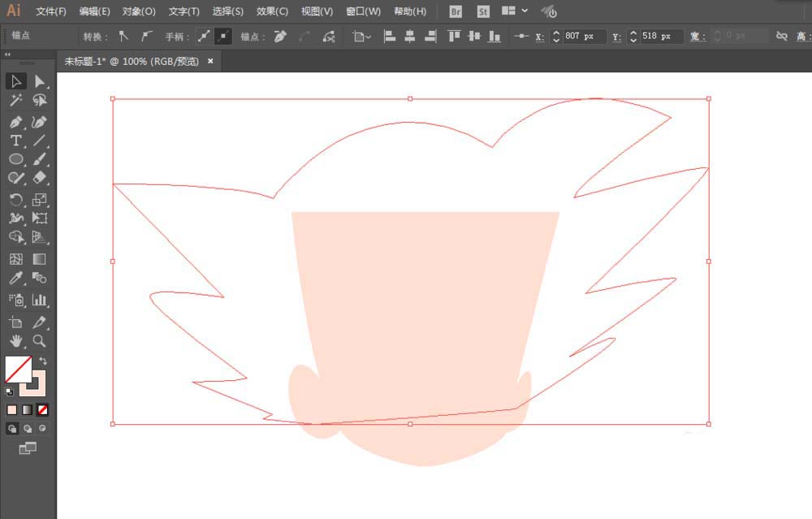
Task: Select the Ellipse tool
Action: (x=16, y=159)
